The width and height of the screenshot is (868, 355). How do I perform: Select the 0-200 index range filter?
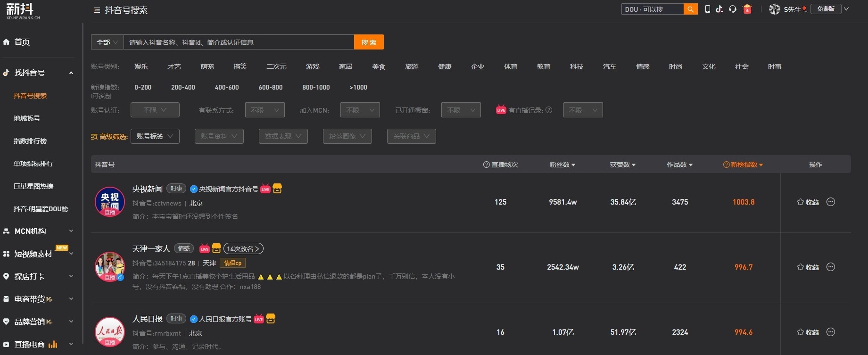coord(143,87)
